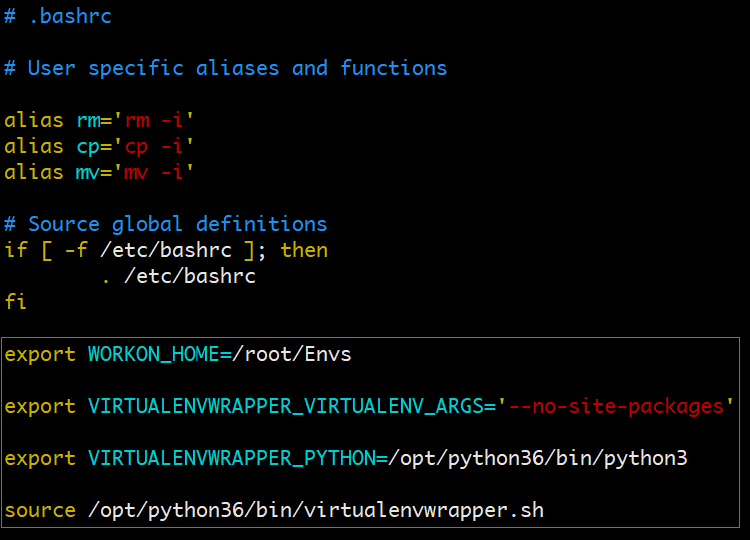Click the 'cp -i' red string

[x=154, y=147]
